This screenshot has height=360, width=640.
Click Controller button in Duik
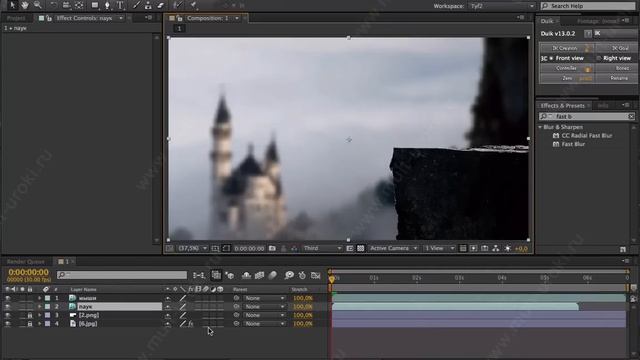point(567,68)
